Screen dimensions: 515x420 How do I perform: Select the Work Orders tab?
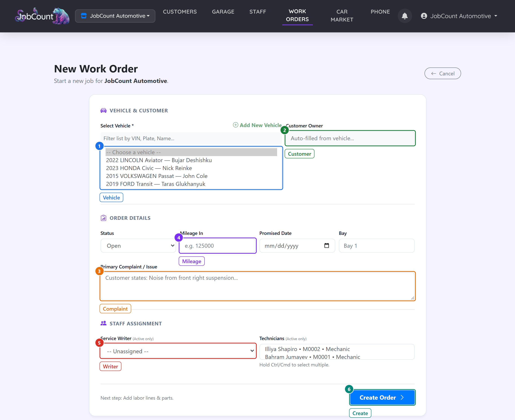(x=297, y=15)
